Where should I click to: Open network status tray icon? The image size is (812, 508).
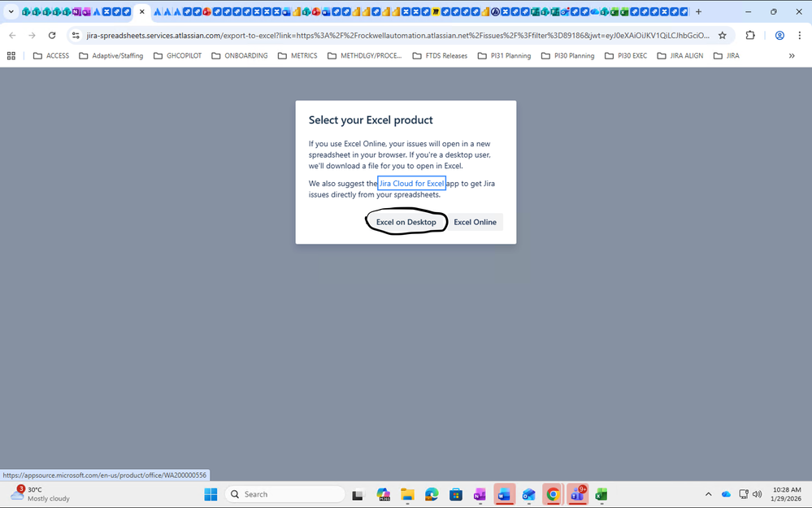tap(744, 494)
